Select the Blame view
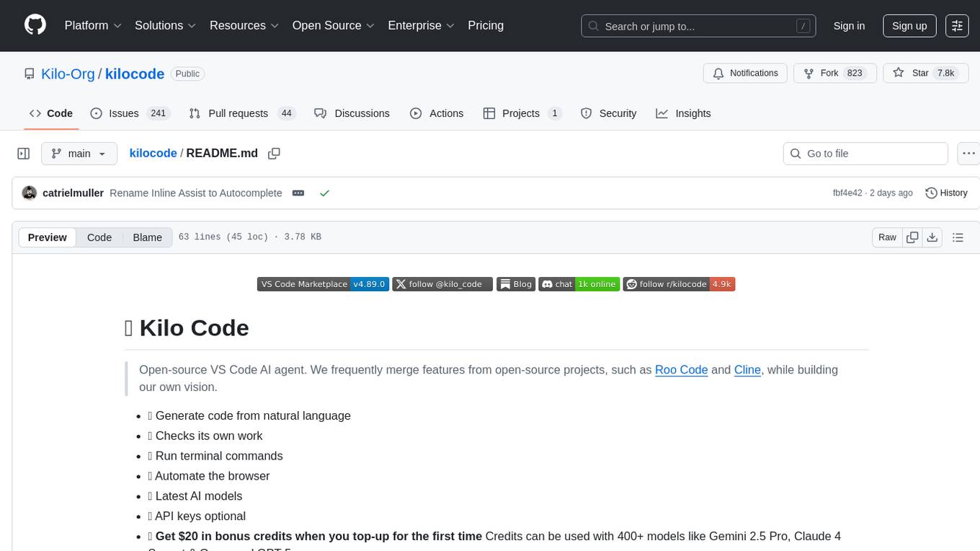This screenshot has width=980, height=551. tap(148, 237)
